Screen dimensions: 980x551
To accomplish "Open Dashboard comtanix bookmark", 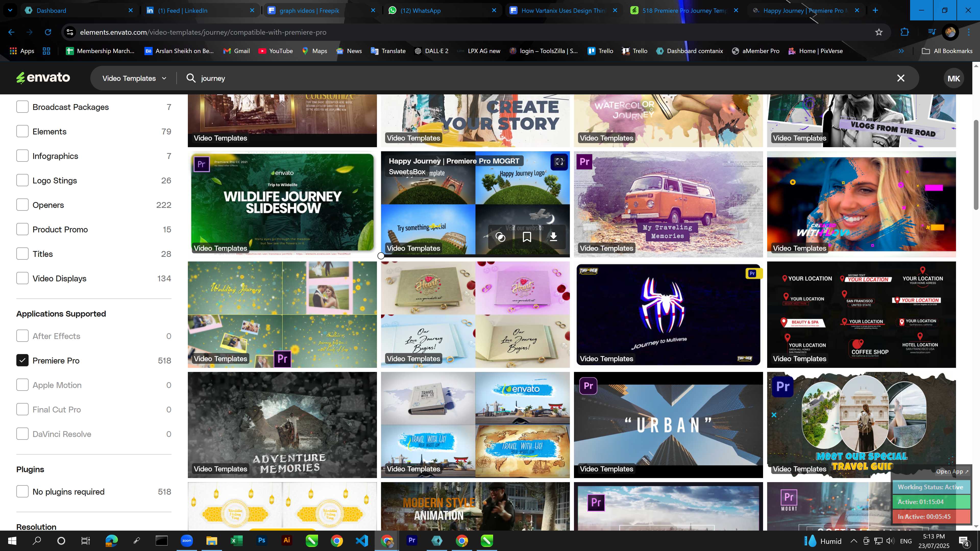I will (x=689, y=51).
